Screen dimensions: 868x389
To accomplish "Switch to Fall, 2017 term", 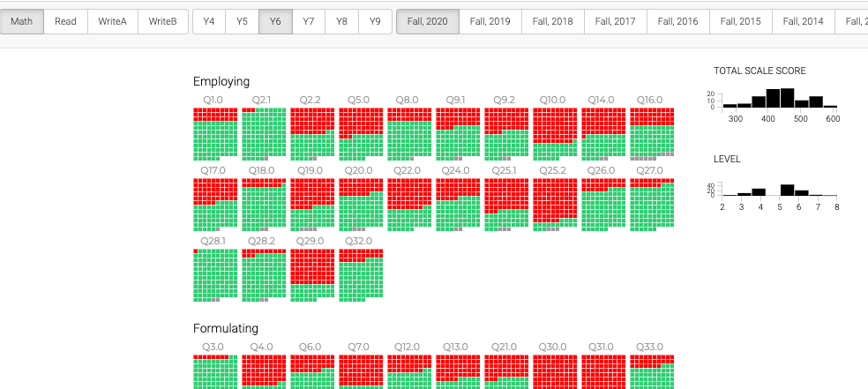I will pos(615,21).
